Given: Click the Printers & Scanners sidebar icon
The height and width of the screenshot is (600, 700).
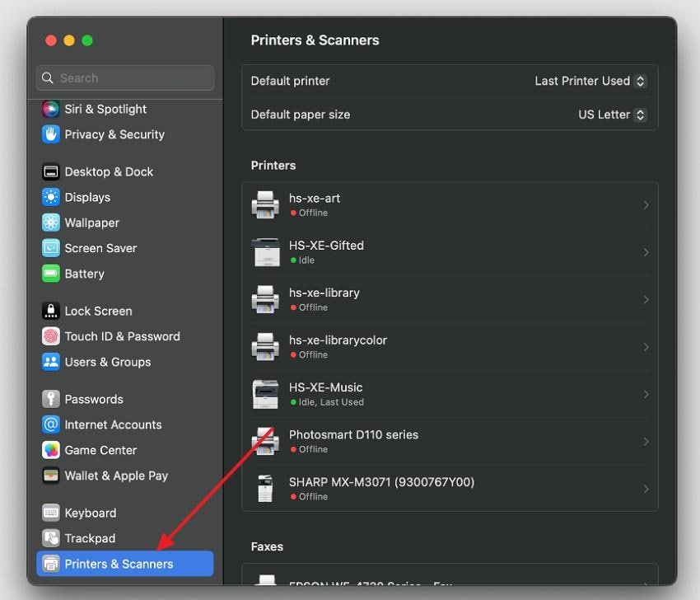Looking at the screenshot, I should click(50, 564).
